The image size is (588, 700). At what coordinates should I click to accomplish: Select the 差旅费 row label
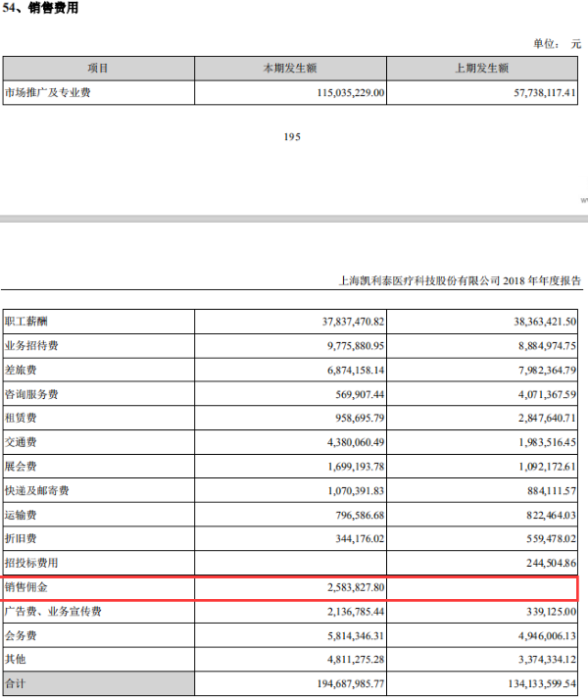(x=21, y=370)
